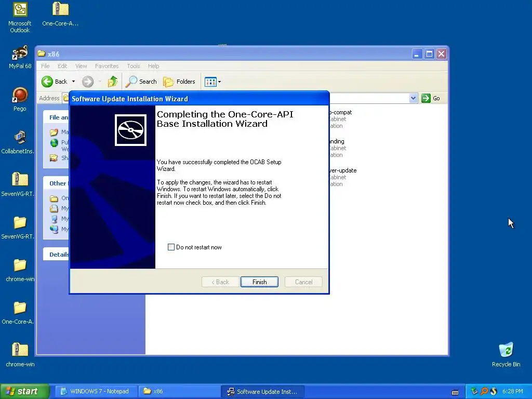Image resolution: width=532 pixels, height=399 pixels.
Task: Open the Recycle Bin icon
Action: click(x=506, y=354)
